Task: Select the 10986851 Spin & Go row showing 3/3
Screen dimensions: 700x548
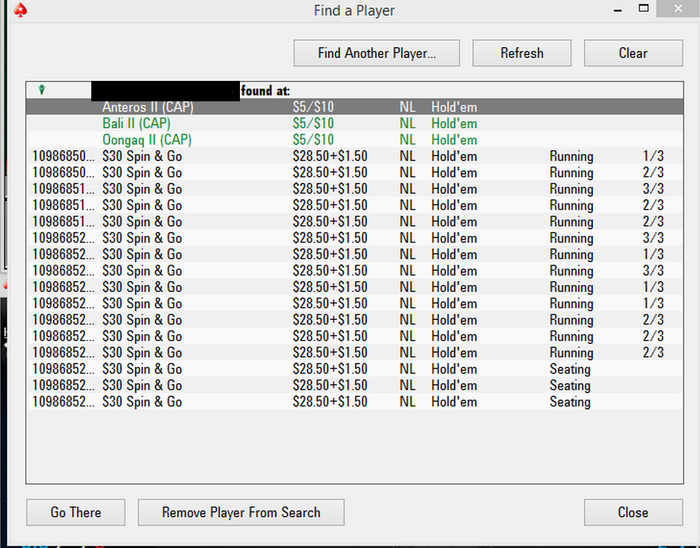Action: (354, 189)
